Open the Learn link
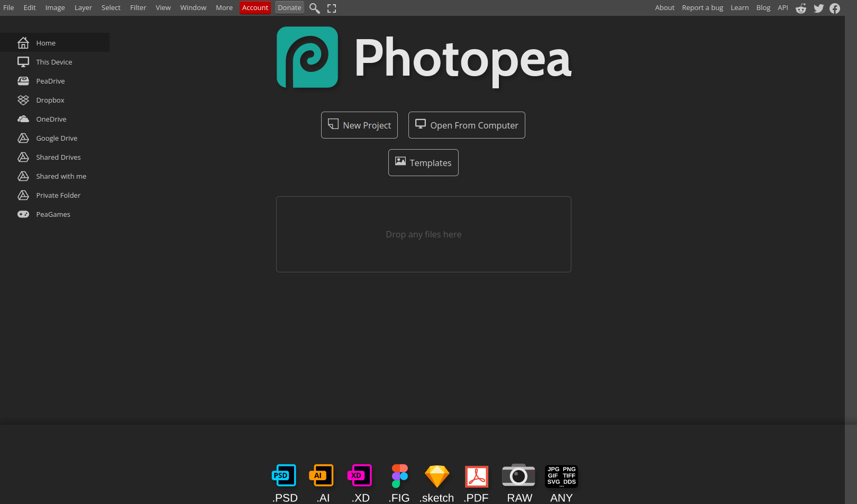 point(740,7)
